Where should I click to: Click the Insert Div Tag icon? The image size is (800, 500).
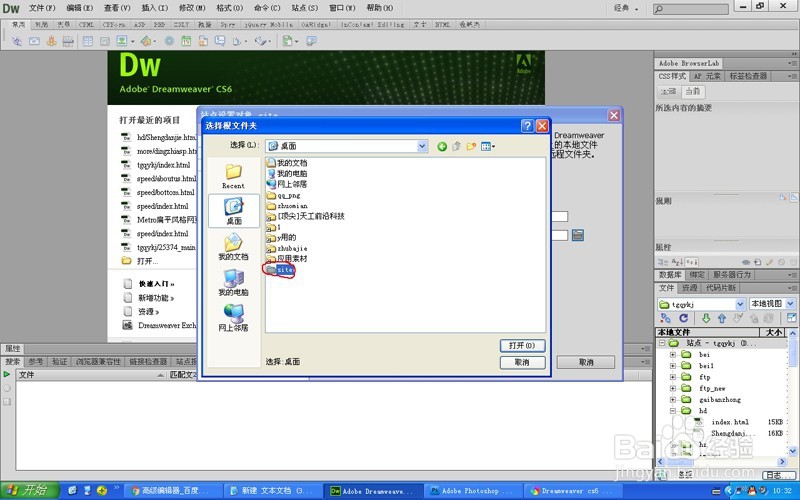point(105,41)
